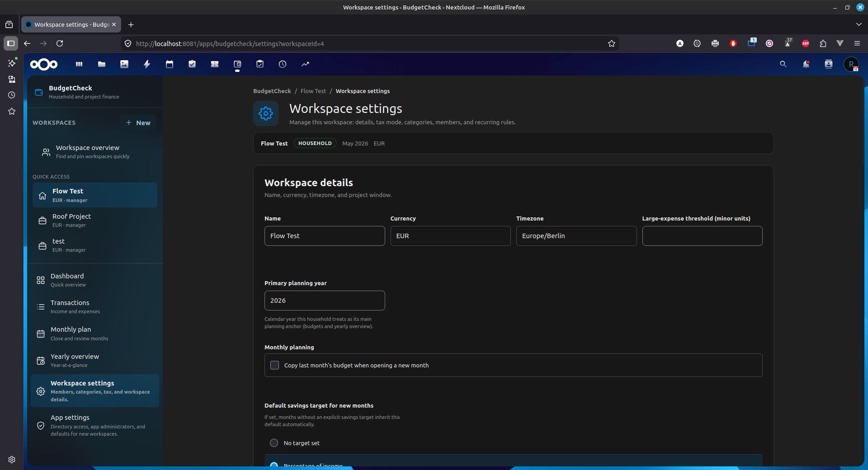The width and height of the screenshot is (868, 470).
Task: Open the Dashboard app icon in top bar
Action: pyautogui.click(x=79, y=64)
